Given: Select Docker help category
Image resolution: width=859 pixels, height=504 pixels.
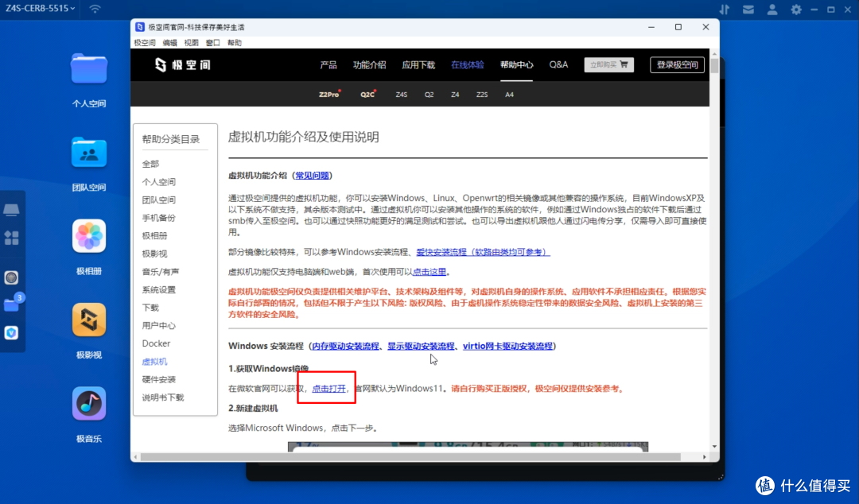Looking at the screenshot, I should pos(156,343).
